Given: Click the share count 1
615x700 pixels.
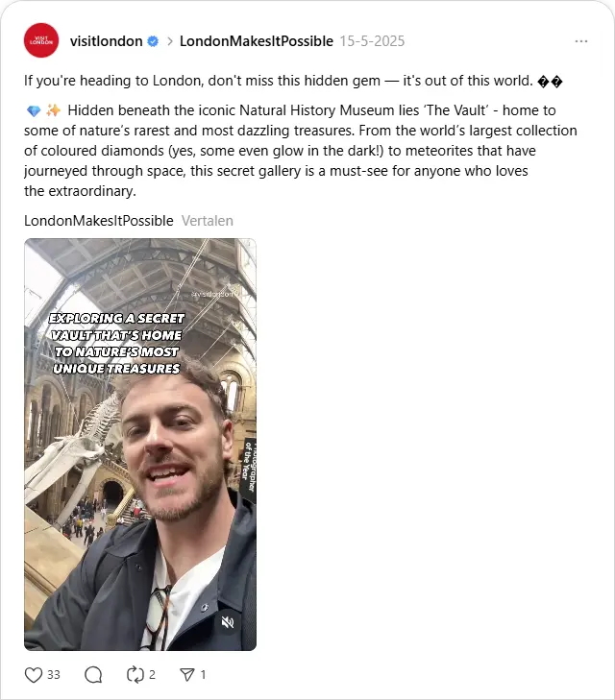Looking at the screenshot, I should click(x=203, y=674).
